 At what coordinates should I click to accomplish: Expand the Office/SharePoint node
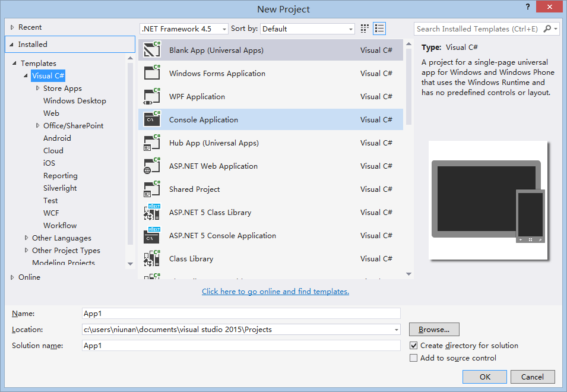[37, 125]
